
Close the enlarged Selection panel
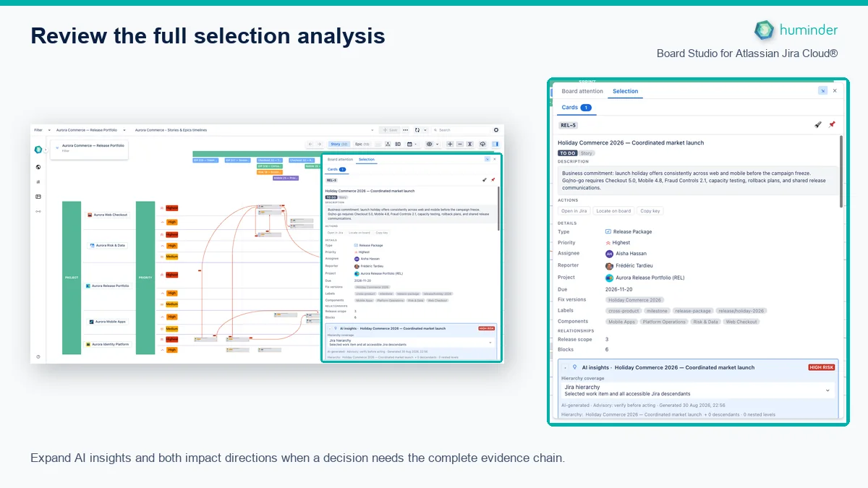click(x=835, y=90)
